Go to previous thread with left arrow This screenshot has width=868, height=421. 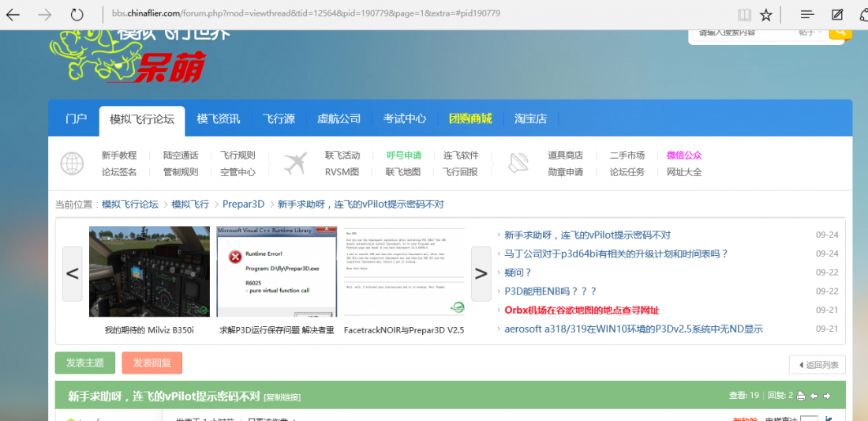814,396
